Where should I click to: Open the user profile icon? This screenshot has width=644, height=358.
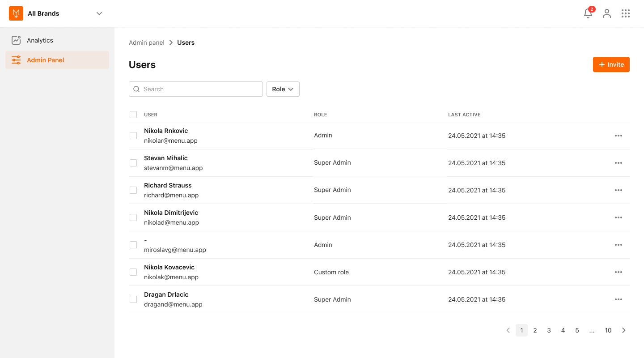pyautogui.click(x=607, y=13)
